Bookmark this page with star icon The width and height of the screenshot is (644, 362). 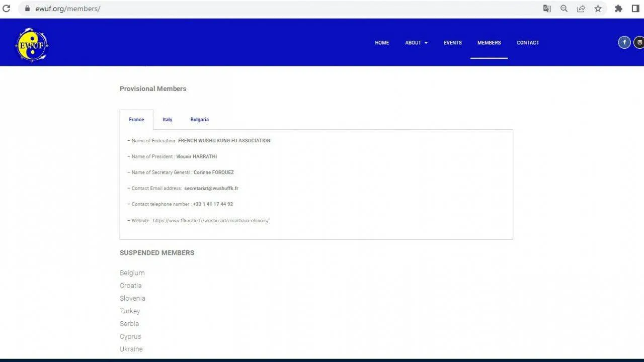tap(598, 9)
